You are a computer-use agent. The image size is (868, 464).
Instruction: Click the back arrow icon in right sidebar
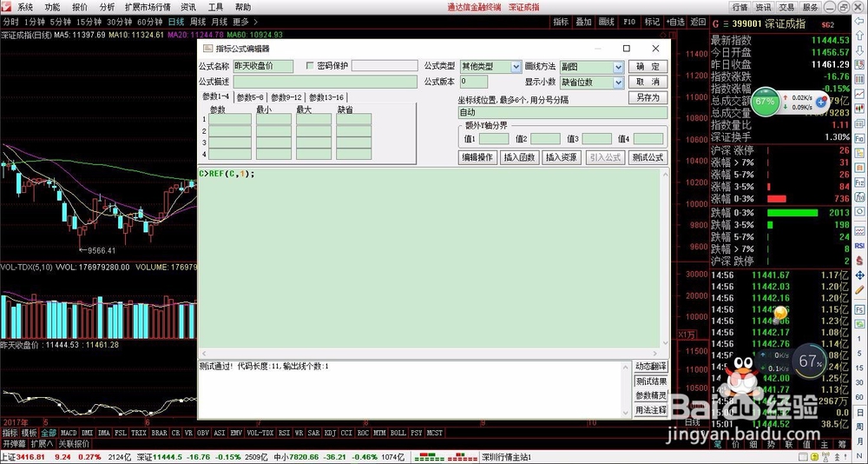[x=859, y=21]
